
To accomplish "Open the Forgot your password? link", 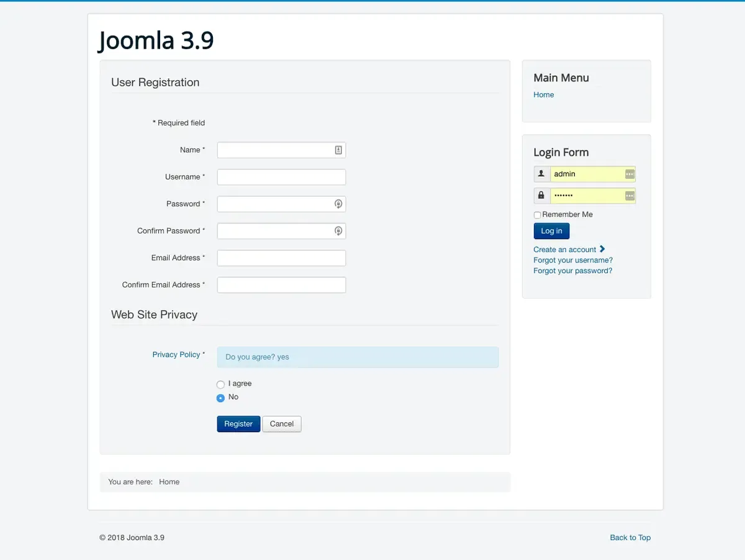I will tap(572, 271).
